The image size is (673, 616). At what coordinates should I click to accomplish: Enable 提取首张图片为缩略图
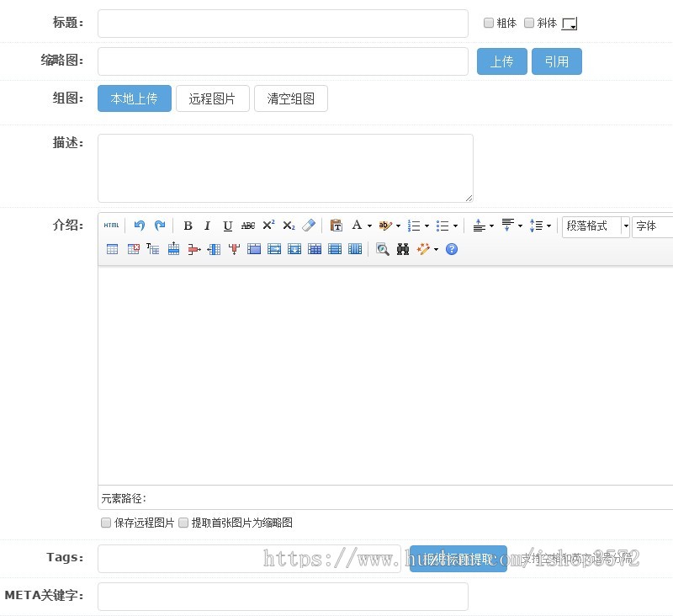(183, 523)
